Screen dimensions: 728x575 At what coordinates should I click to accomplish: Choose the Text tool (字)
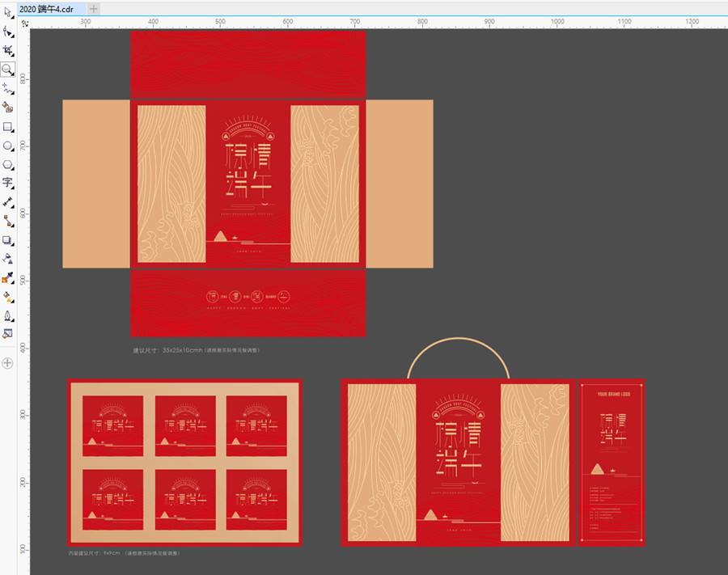click(8, 183)
